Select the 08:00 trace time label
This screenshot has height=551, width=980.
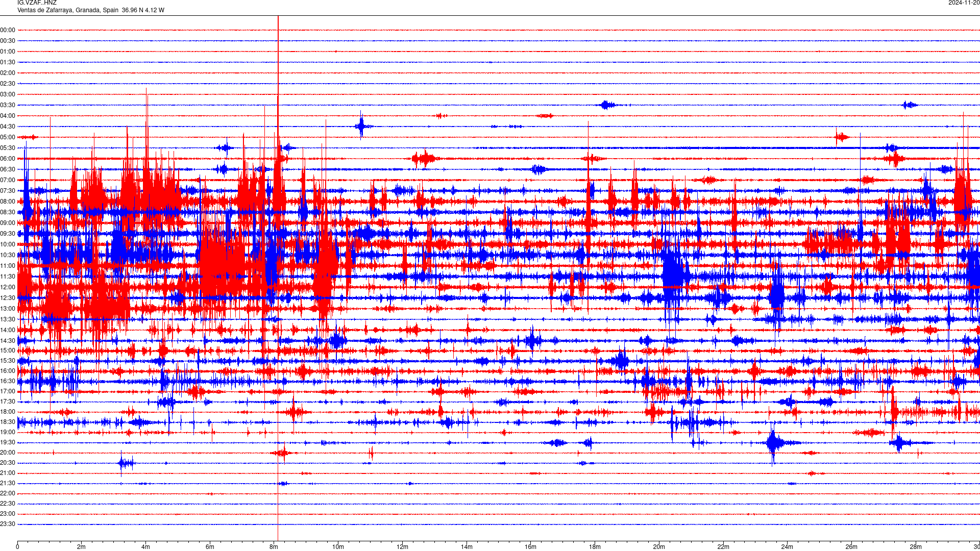pyautogui.click(x=8, y=202)
